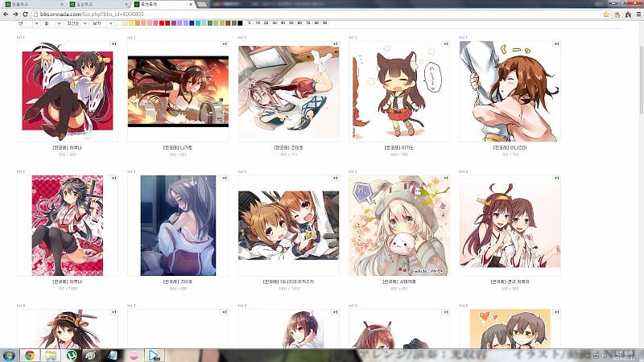This screenshot has height=362, width=644.
Task: Toggle the +1 badge on the first thumbnail
Action: (114, 43)
